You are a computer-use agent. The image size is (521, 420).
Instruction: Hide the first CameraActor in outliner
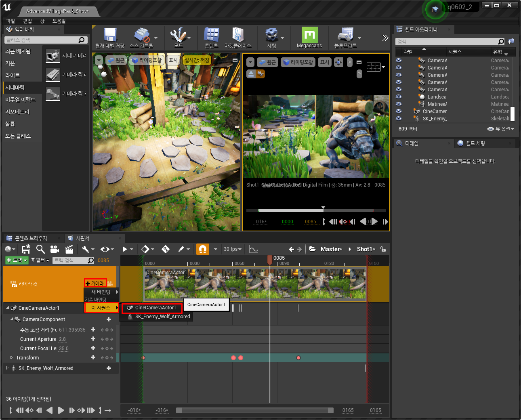point(399,60)
